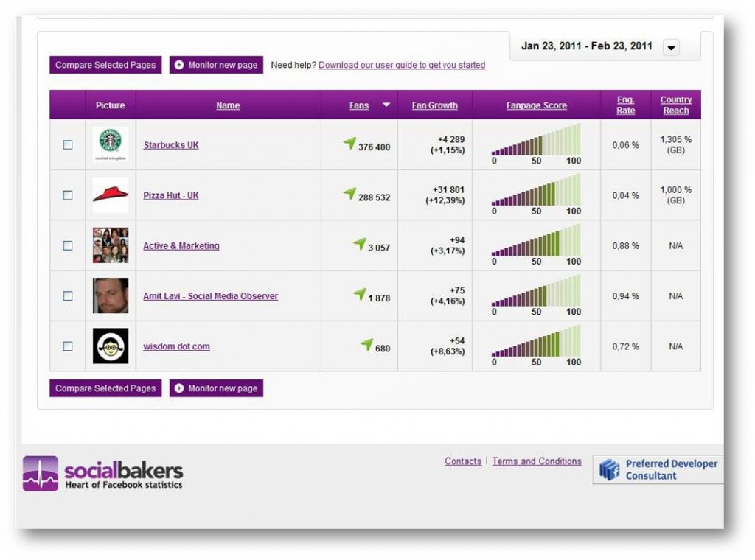Screen dimensions: 755x560
Task: Click the Facebook Preferred Developer Consultant badge
Action: [x=658, y=469]
